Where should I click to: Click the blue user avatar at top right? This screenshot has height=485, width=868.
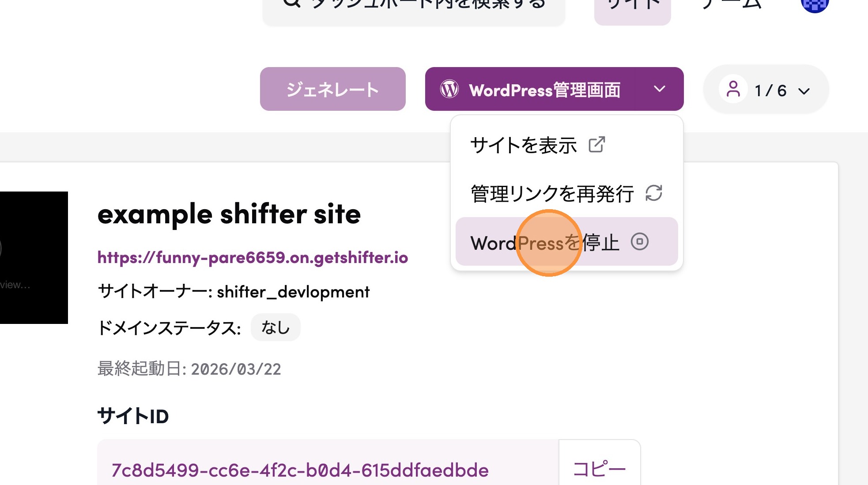point(814,4)
